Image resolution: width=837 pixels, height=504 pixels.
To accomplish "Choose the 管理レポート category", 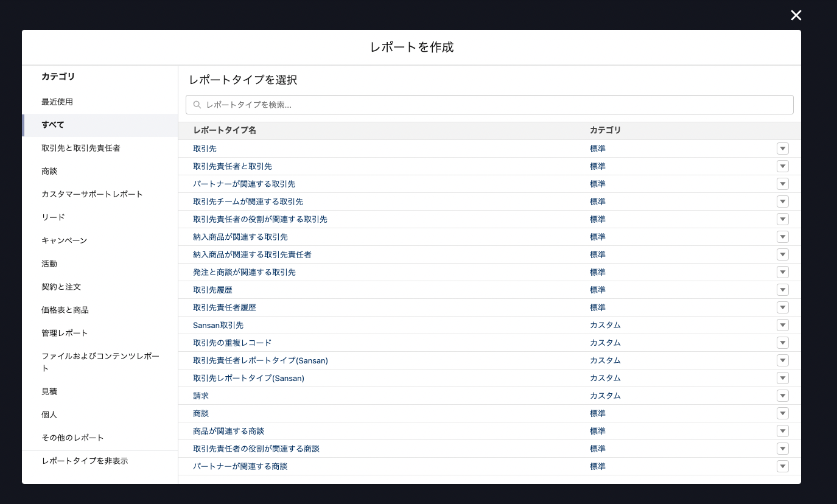I will point(100,333).
